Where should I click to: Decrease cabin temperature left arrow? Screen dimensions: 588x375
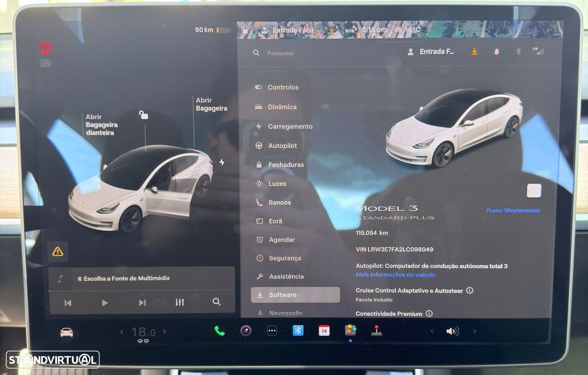coord(122,332)
